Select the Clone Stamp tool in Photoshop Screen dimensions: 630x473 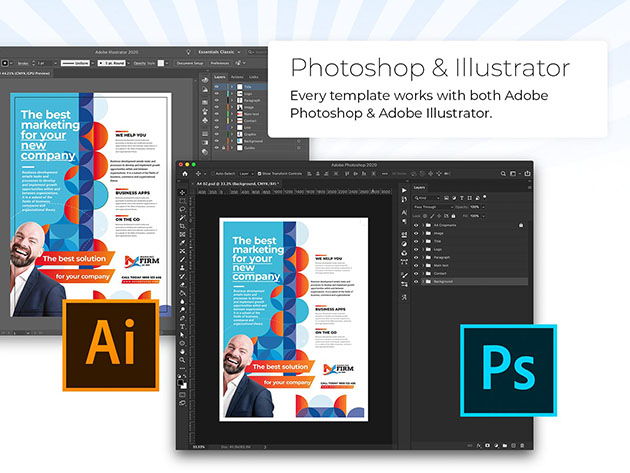pos(182,268)
